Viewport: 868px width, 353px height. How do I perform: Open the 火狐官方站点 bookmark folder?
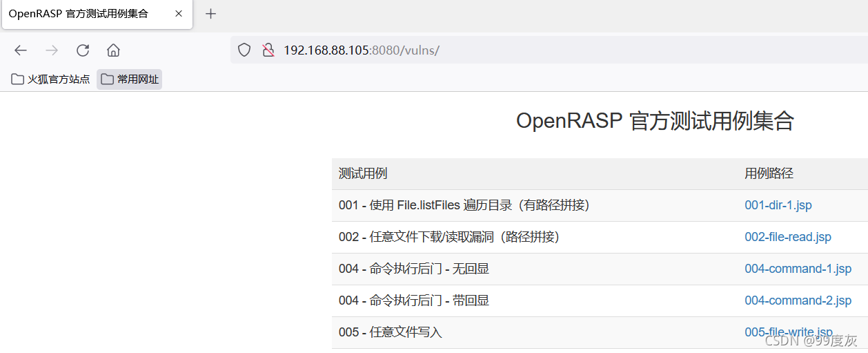click(x=51, y=79)
